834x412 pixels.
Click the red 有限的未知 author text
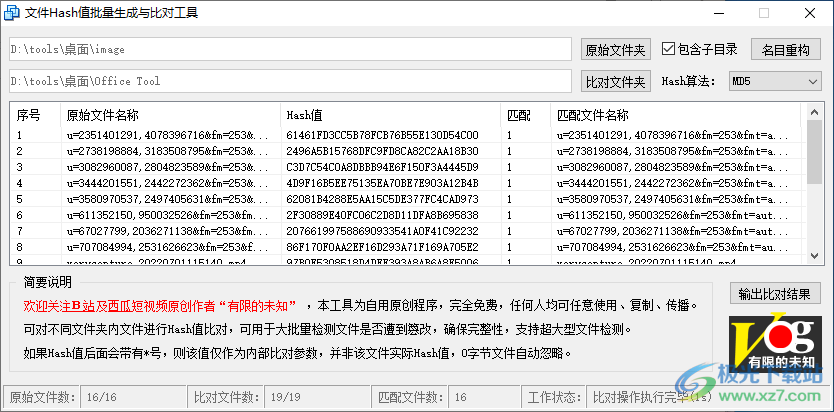[x=258, y=306]
